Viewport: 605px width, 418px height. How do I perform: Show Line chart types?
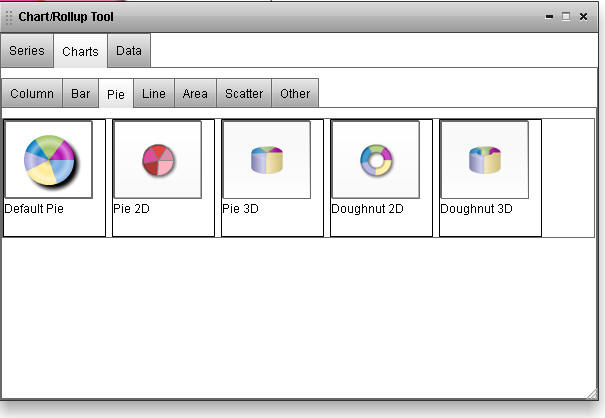click(154, 93)
